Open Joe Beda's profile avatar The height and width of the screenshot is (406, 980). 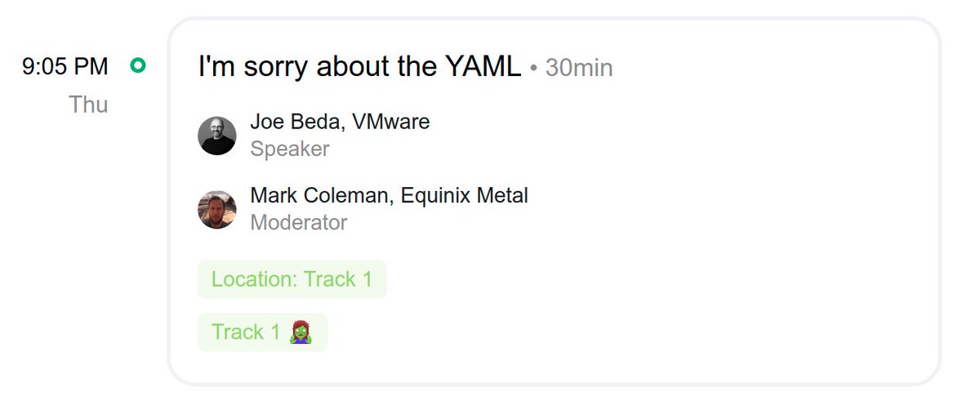[x=217, y=136]
